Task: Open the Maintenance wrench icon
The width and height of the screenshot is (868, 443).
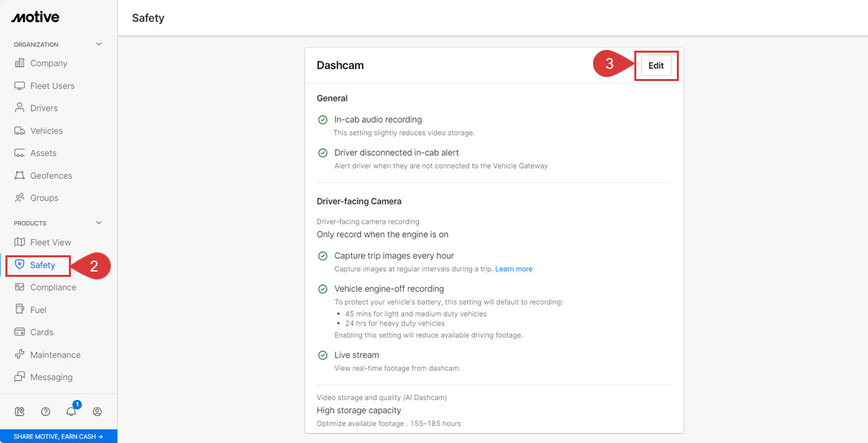Action: pyautogui.click(x=20, y=354)
